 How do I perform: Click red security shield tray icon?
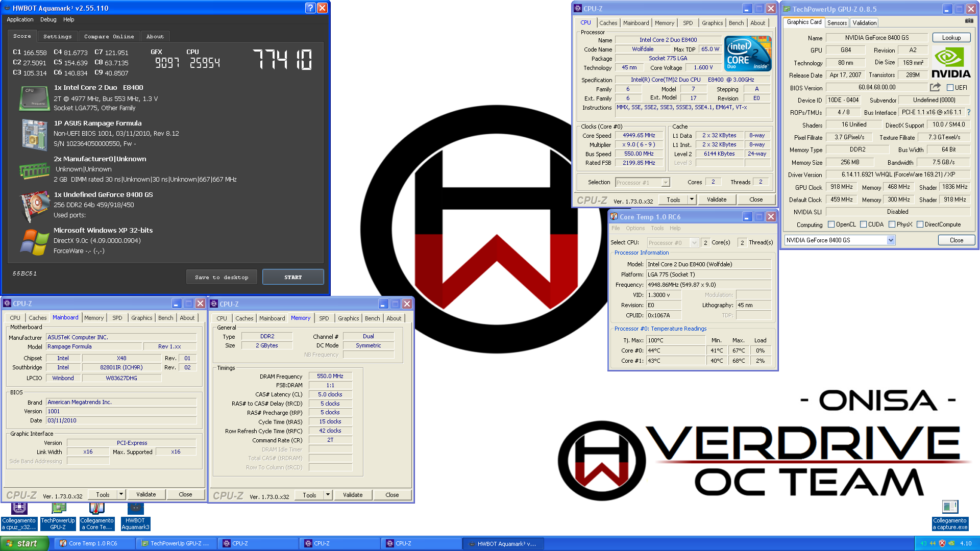point(942,543)
